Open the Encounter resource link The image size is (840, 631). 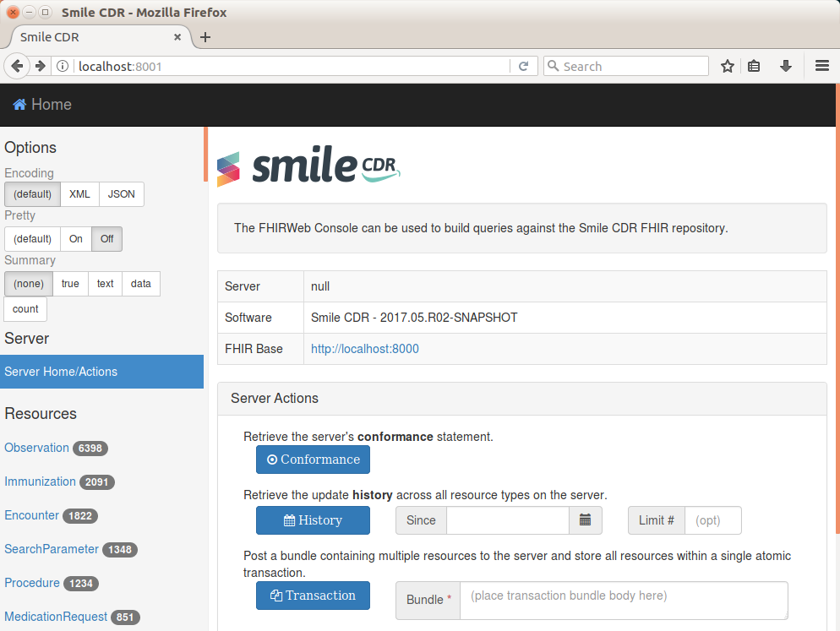point(31,515)
